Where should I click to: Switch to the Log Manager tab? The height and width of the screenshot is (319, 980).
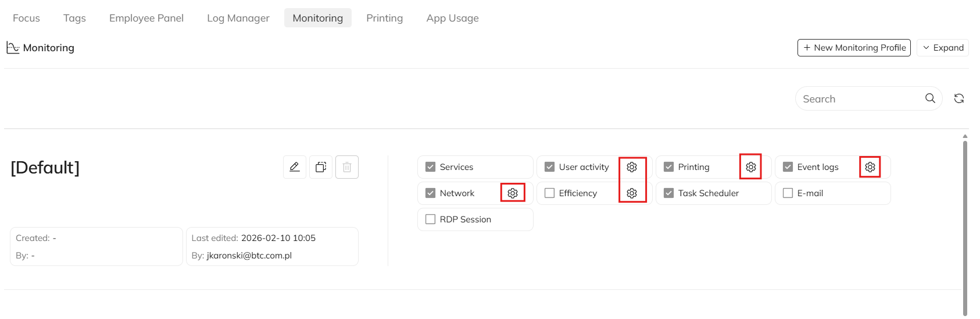[x=238, y=18]
